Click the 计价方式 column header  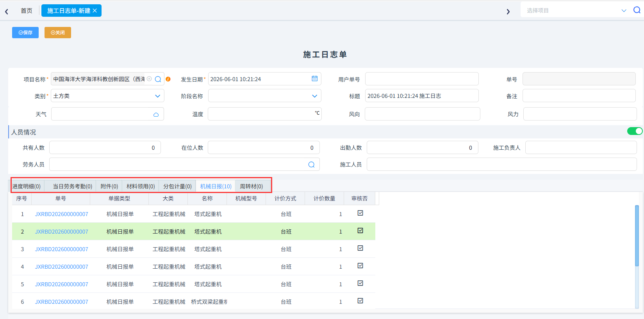[285, 198]
